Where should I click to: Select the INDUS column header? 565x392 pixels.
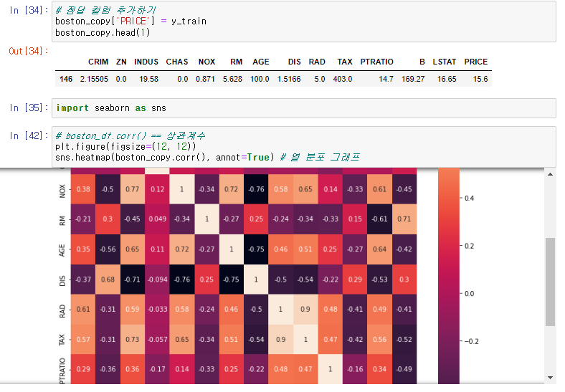click(146, 62)
